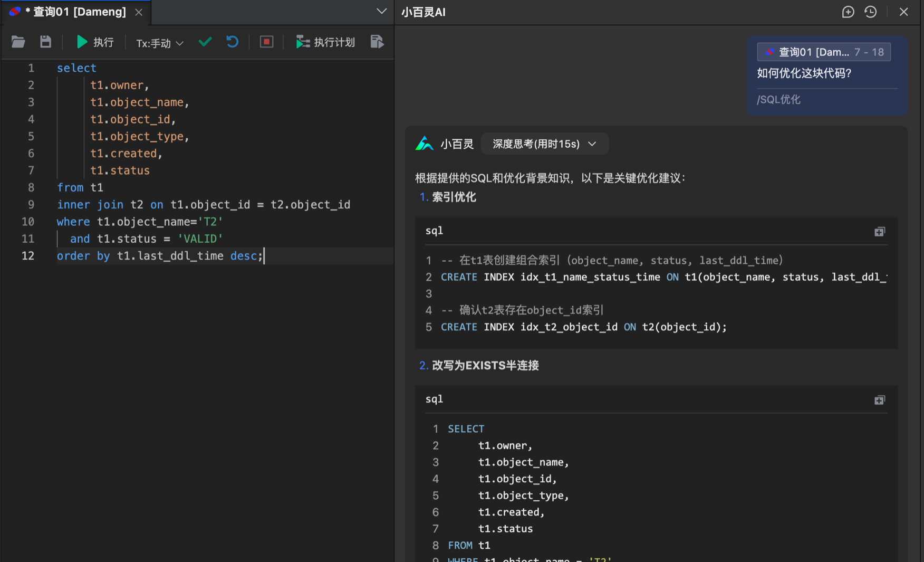Click the 小百灵AI panel title
The image size is (924, 562).
[x=423, y=12]
